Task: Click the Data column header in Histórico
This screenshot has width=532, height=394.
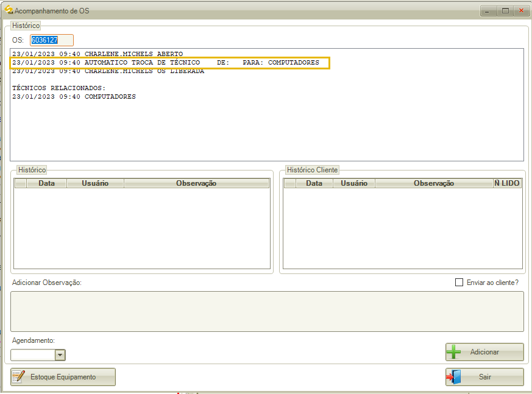Action: tap(46, 183)
